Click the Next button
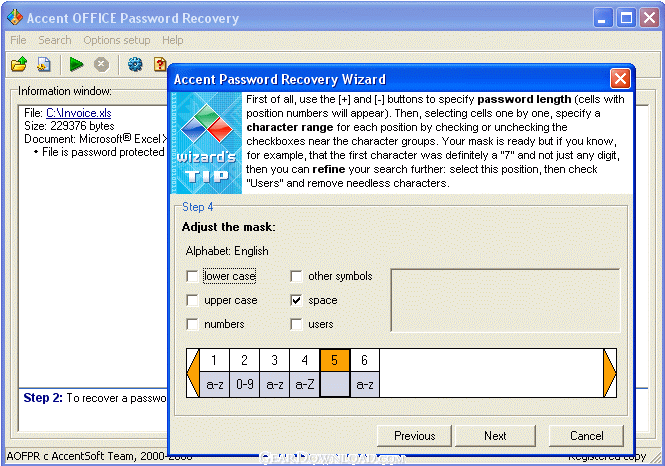665x466 pixels. pyautogui.click(x=495, y=436)
